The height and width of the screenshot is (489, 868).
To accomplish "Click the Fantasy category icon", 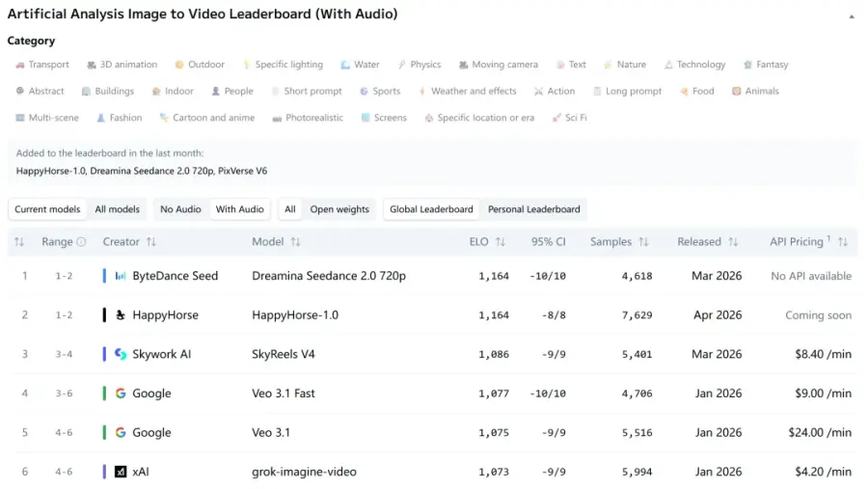I will (747, 65).
